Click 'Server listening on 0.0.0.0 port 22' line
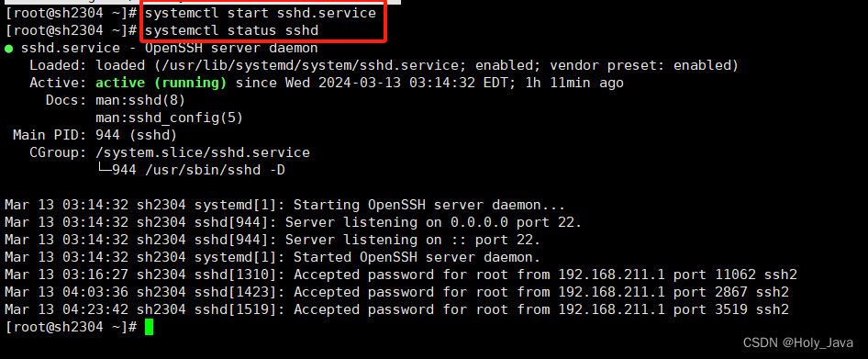Viewport: 868px width, 359px height. coord(294,222)
